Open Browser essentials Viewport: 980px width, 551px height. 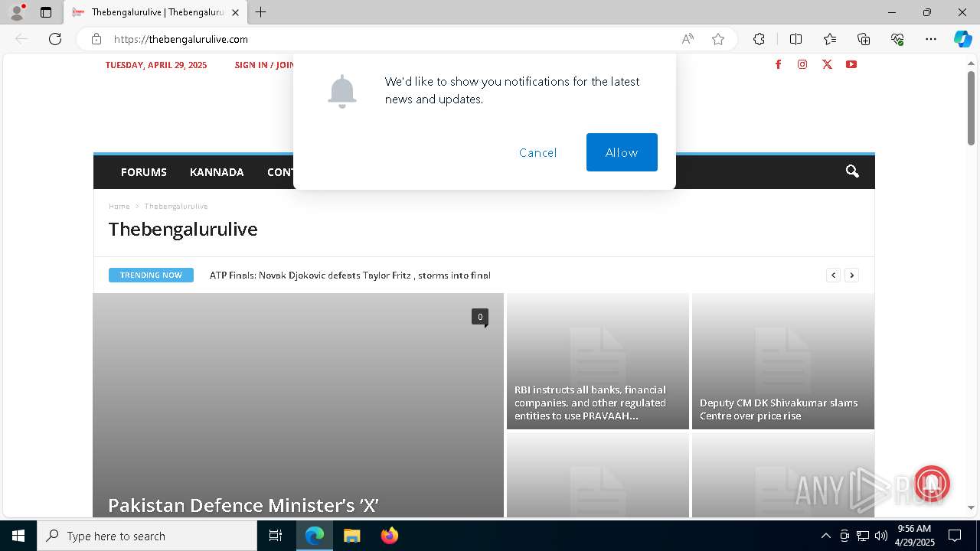[x=897, y=39]
